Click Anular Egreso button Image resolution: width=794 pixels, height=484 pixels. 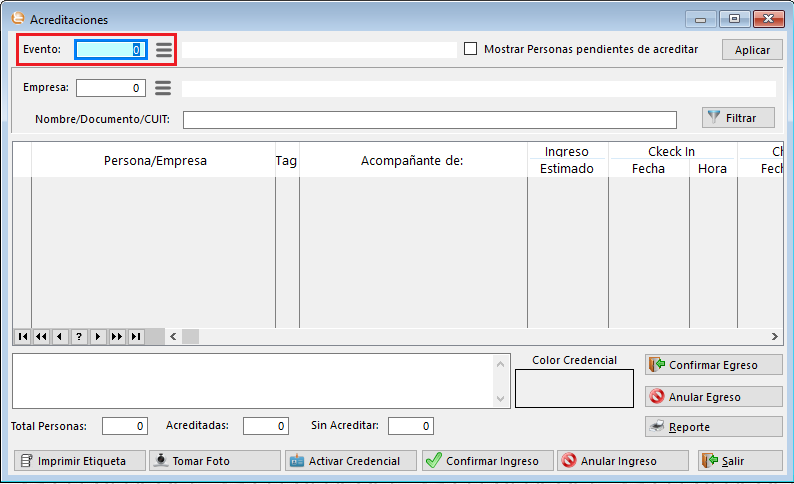713,397
